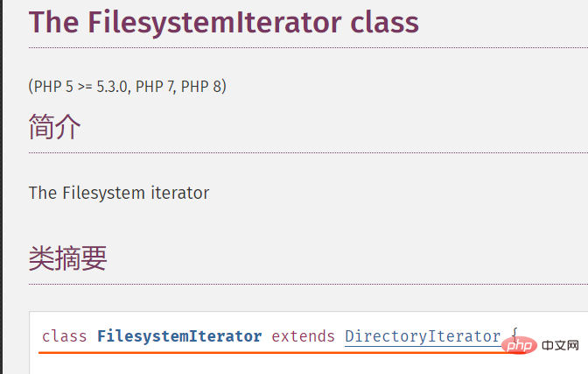Click the FilesystemIterator class page title
588x374 pixels.
[x=223, y=23]
